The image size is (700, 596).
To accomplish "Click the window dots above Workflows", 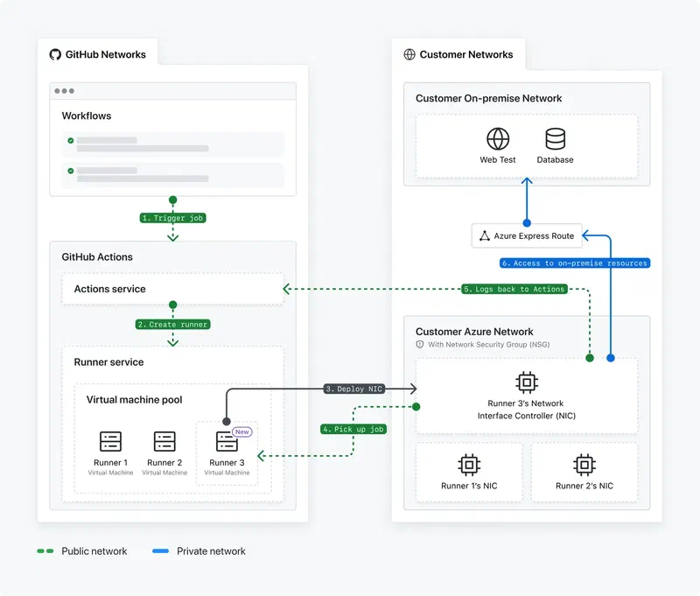I will [65, 89].
